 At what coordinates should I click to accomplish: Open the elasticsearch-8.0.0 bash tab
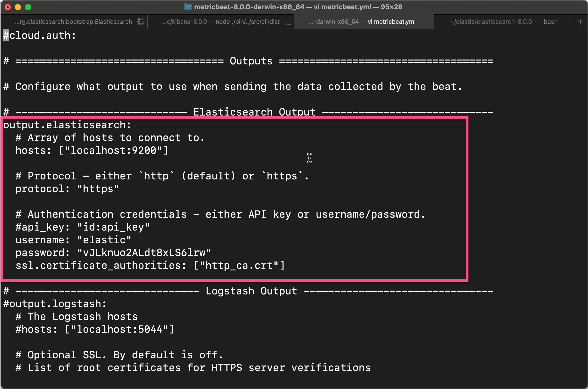pos(504,22)
